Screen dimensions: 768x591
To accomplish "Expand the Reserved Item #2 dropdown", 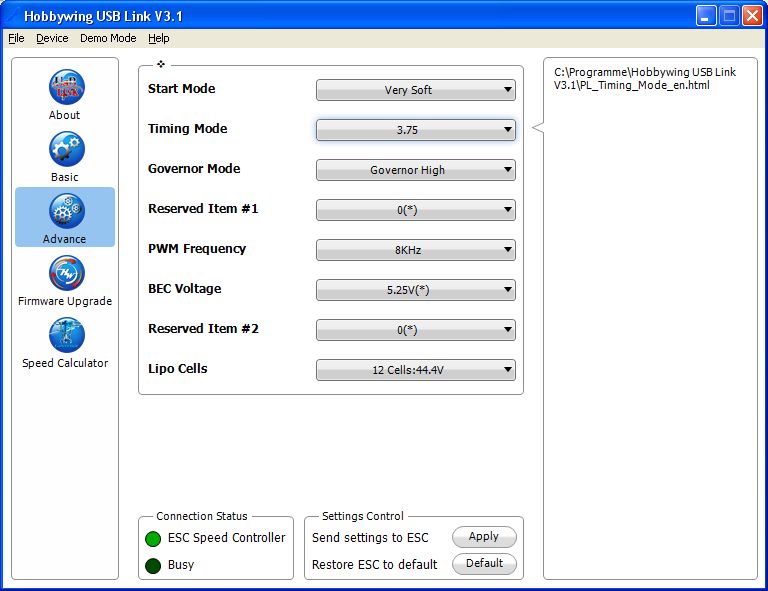I will point(415,330).
